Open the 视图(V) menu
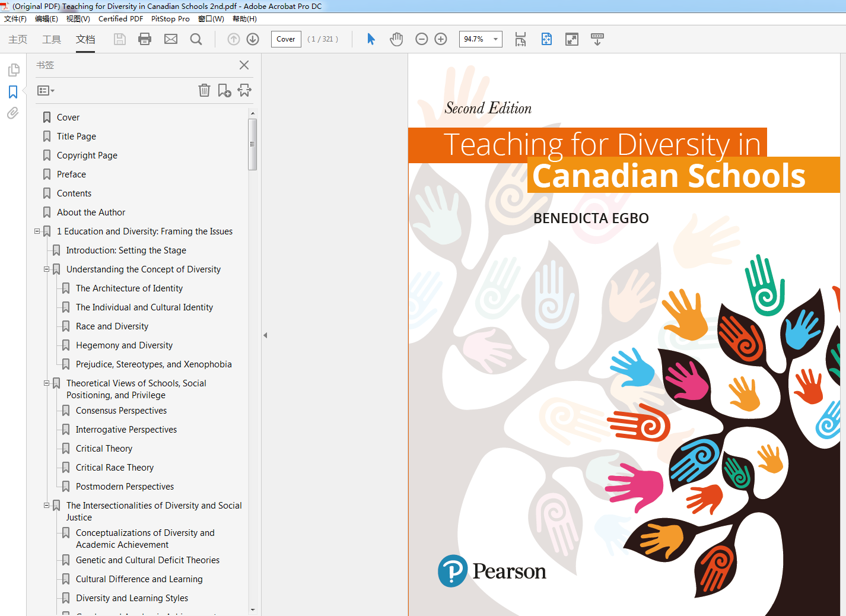This screenshot has height=616, width=846. point(78,19)
